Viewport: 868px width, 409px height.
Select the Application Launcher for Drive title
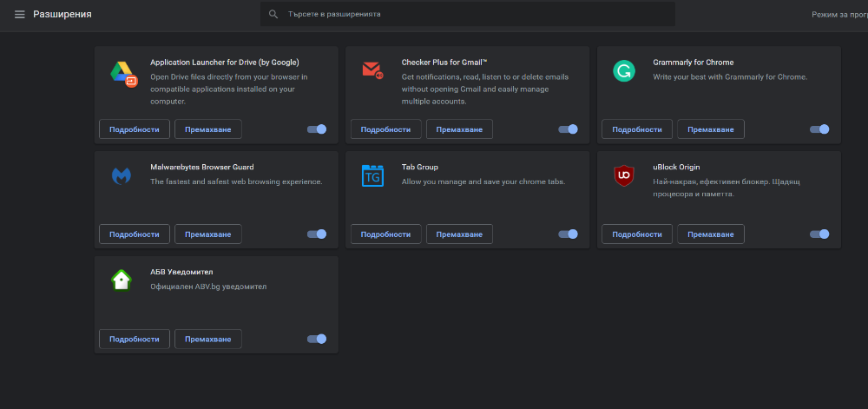click(225, 62)
